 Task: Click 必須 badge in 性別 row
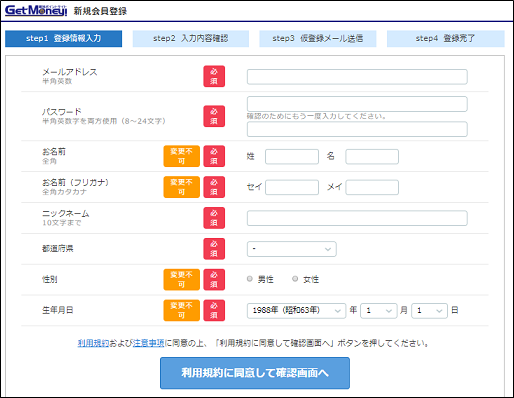(x=214, y=279)
